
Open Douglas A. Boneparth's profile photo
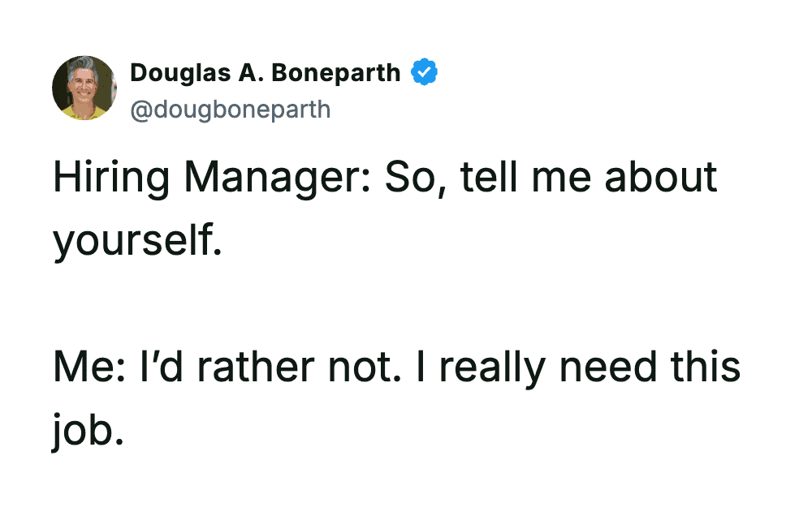point(84,88)
